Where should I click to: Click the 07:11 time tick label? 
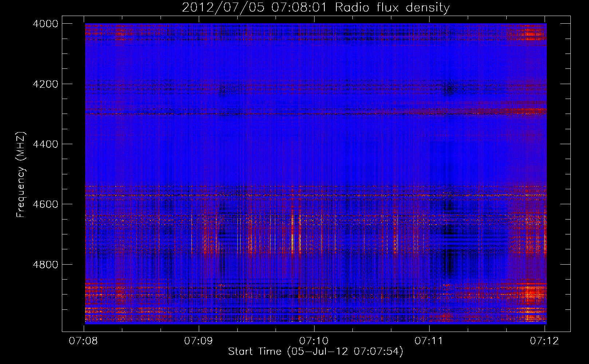[429, 341]
